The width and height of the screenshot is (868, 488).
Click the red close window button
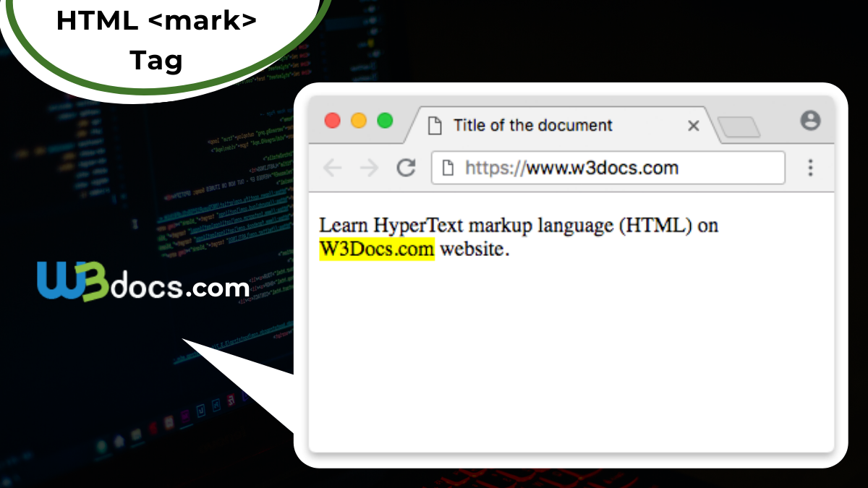point(333,121)
